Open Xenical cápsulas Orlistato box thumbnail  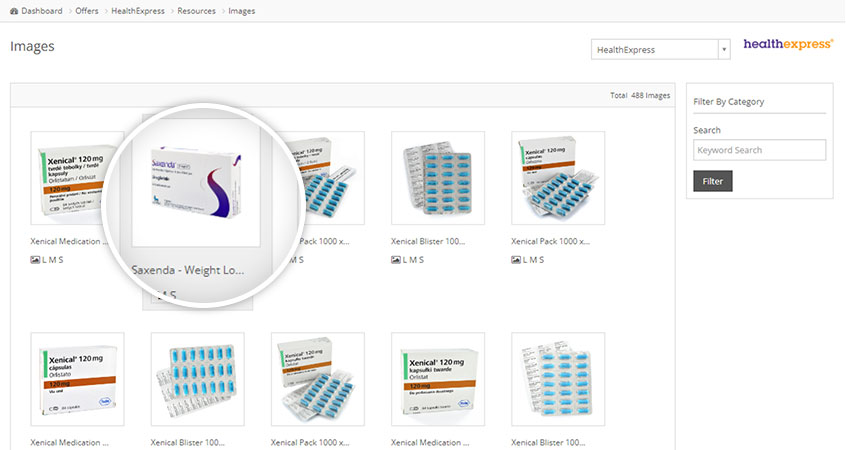pos(77,379)
